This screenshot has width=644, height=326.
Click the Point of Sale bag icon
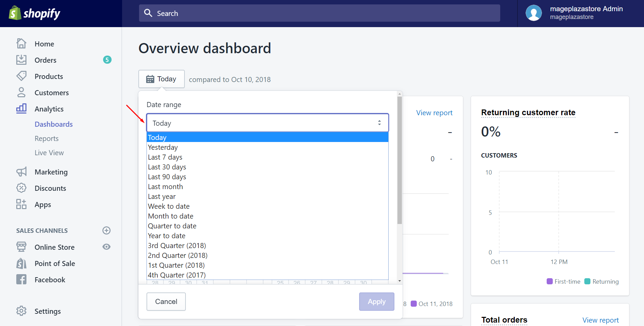(x=21, y=263)
